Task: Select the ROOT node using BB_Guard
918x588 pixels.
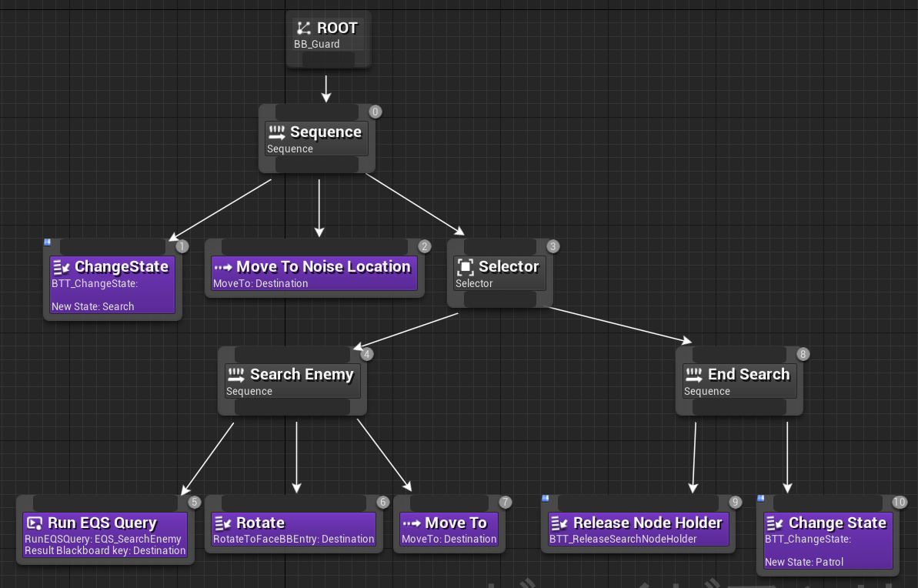Action: point(328,38)
